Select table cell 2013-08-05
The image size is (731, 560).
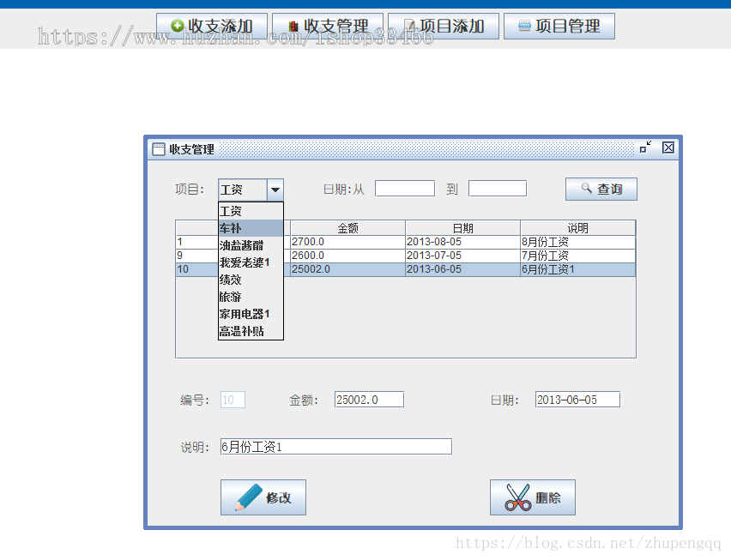coord(463,242)
